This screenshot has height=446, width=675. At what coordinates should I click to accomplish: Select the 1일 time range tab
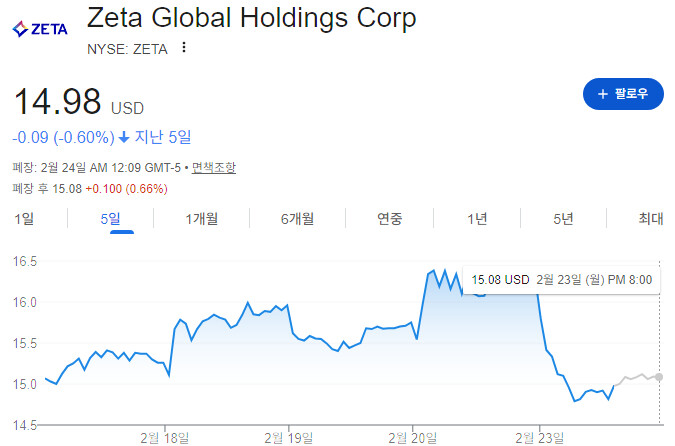(x=25, y=218)
